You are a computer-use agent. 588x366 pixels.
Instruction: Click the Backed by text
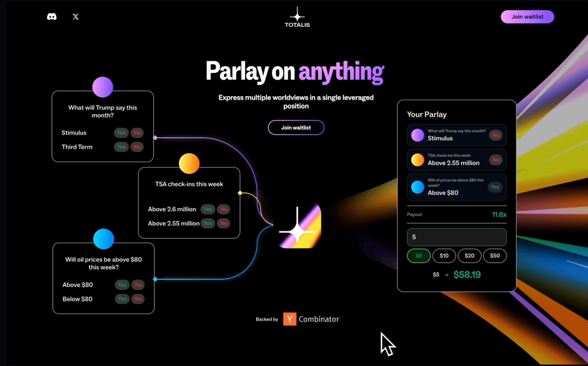pos(267,319)
